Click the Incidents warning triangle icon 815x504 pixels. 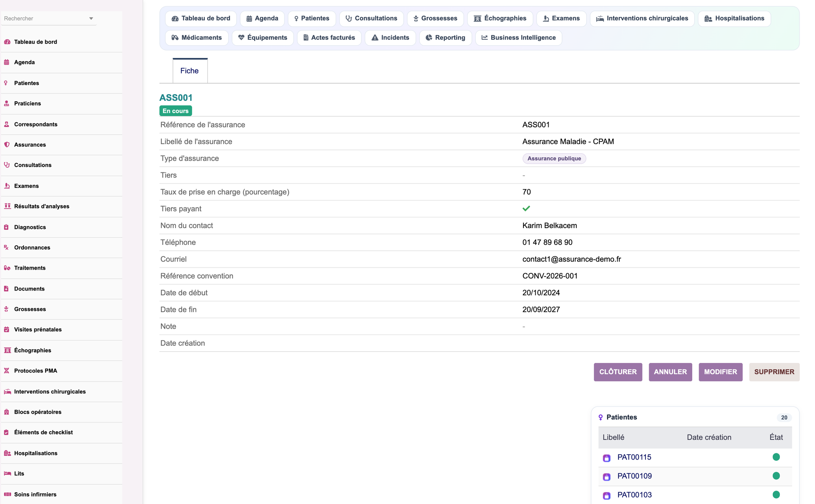[x=375, y=38]
